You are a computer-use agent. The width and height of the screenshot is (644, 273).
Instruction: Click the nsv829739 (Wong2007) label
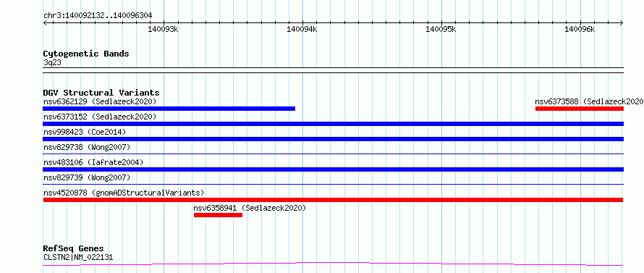point(87,177)
